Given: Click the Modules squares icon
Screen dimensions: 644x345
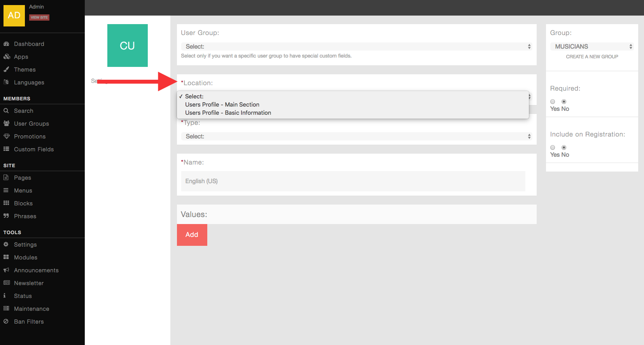Looking at the screenshot, I should click(x=6, y=257).
